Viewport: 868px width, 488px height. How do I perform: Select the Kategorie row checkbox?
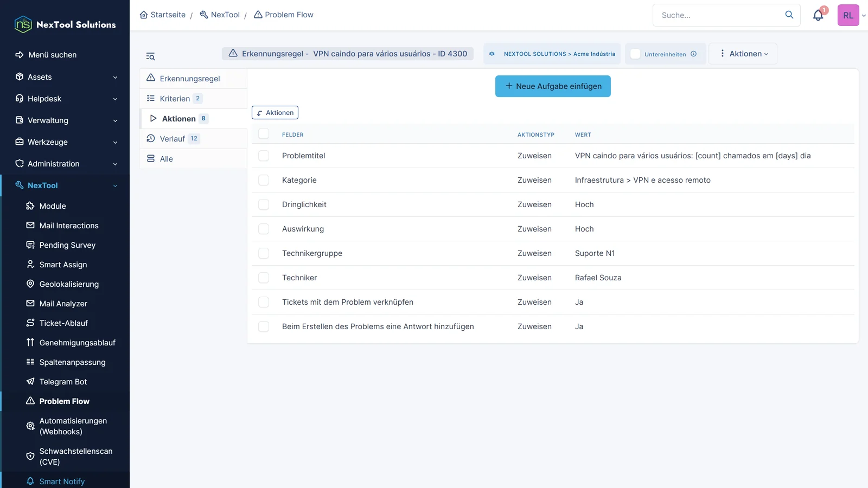click(x=264, y=180)
